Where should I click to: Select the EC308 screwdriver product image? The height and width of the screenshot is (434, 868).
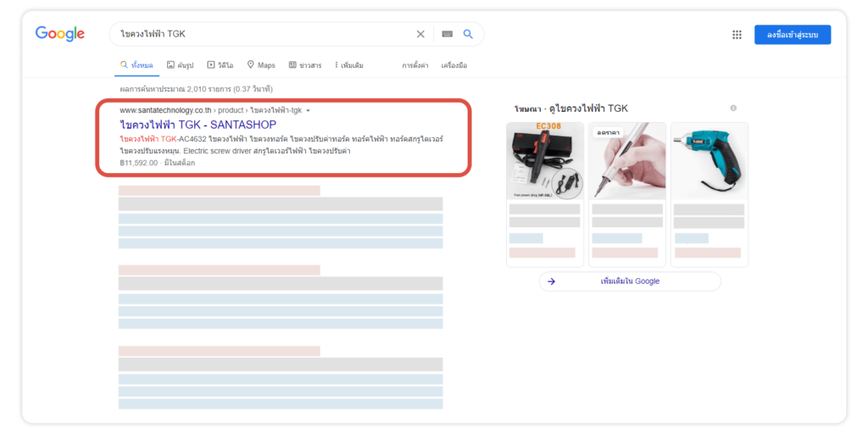pos(544,160)
